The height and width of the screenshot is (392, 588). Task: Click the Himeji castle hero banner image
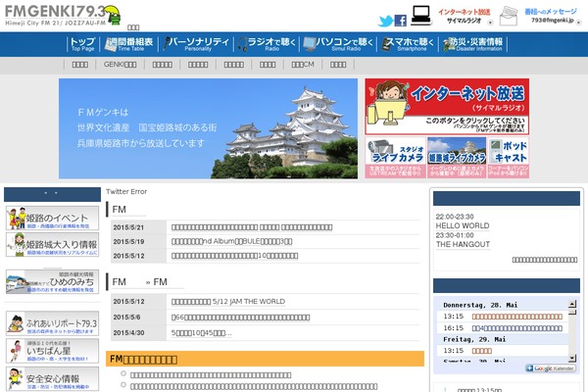pos(208,128)
